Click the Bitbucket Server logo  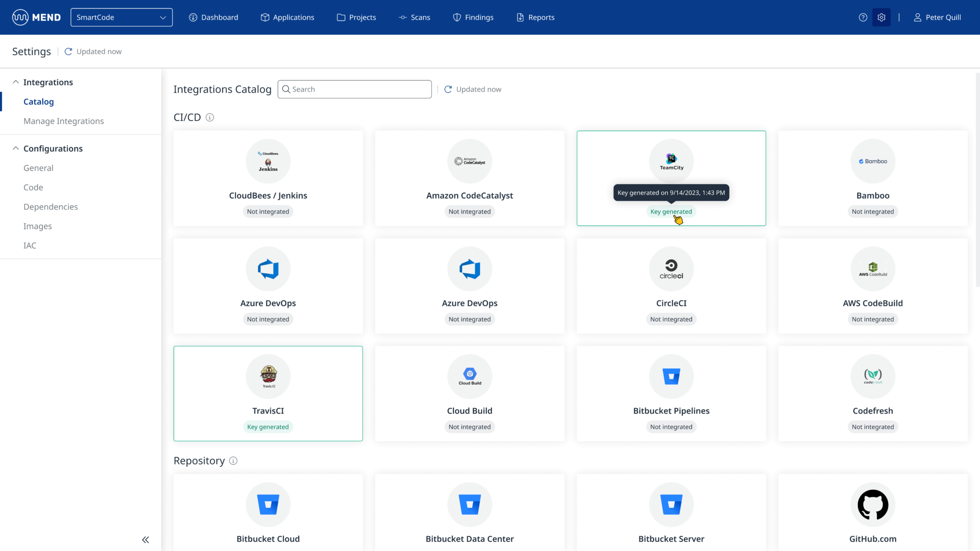coord(671,505)
